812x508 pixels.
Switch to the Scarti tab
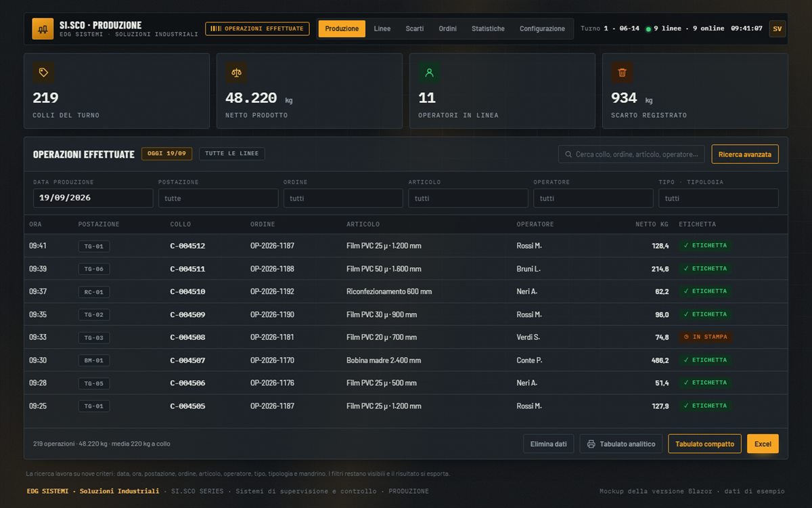pyautogui.click(x=415, y=29)
